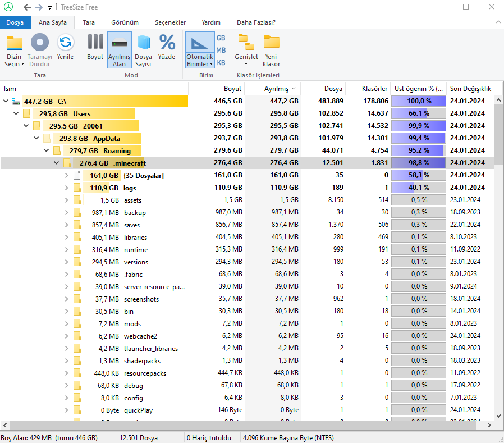
Task: Click the 66,1 % bar for Users
Action: (419, 113)
